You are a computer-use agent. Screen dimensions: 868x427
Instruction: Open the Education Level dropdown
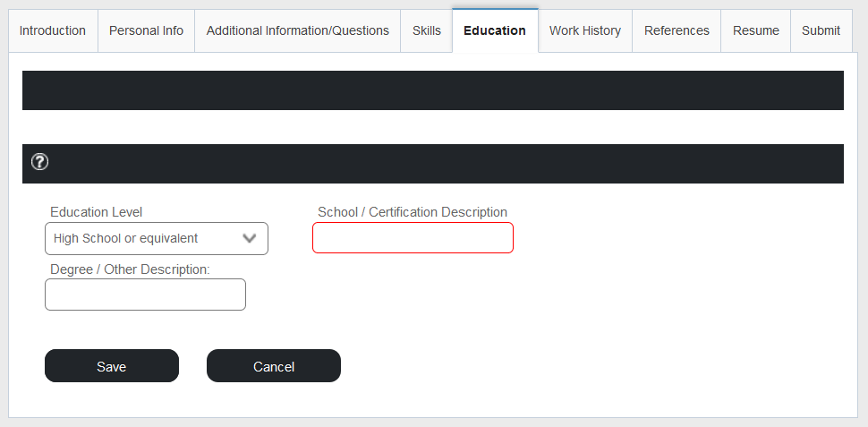pyautogui.click(x=157, y=239)
